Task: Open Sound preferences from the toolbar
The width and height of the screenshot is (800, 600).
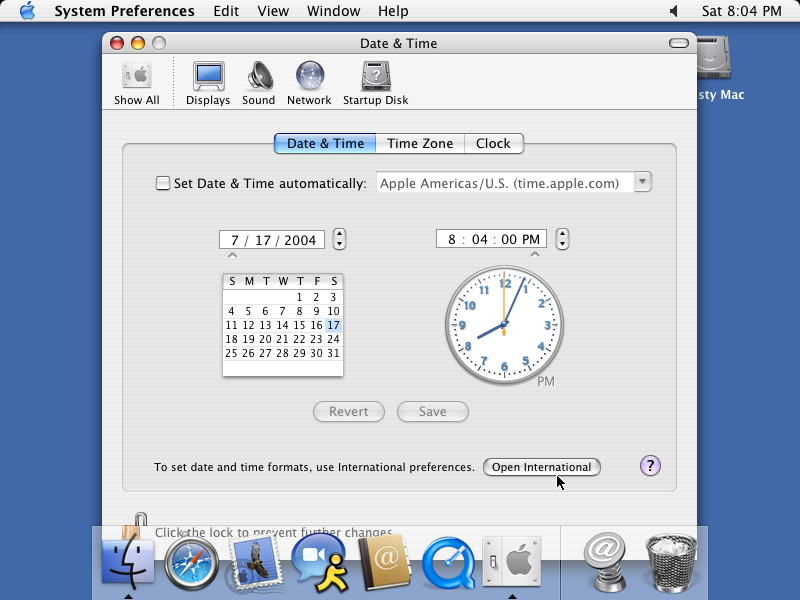Action: (x=258, y=80)
